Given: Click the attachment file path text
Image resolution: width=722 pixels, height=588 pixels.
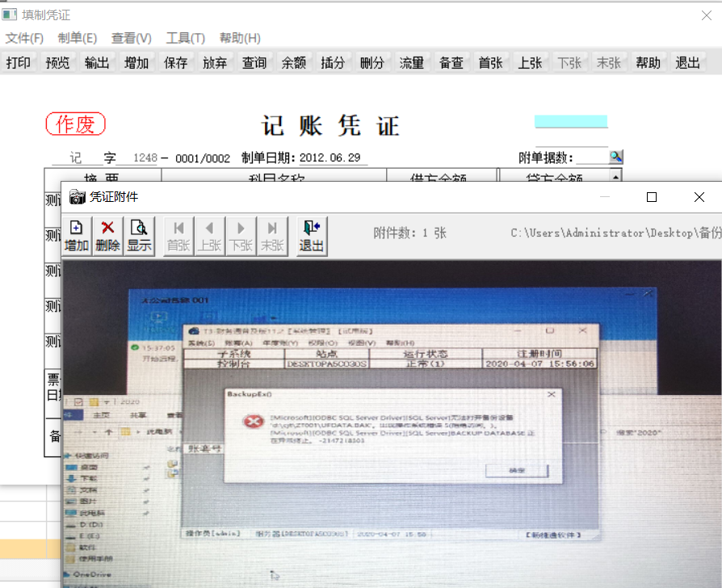Looking at the screenshot, I should (x=616, y=233).
